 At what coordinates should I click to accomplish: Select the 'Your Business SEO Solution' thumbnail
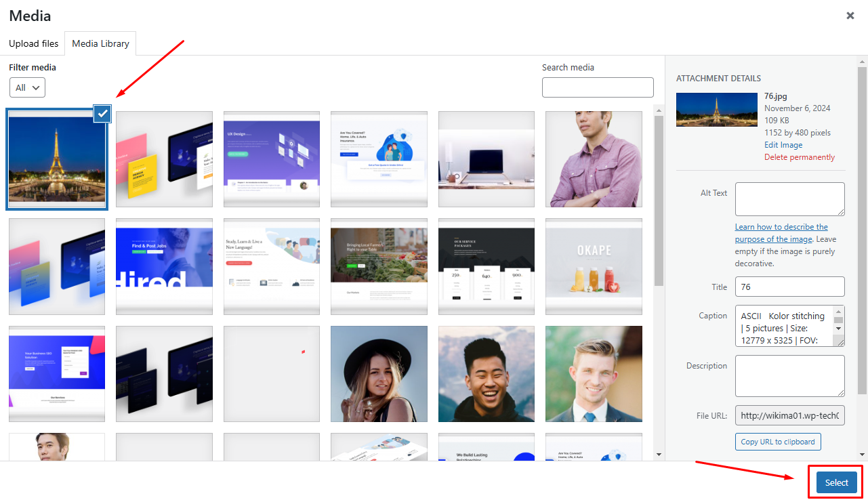(x=57, y=374)
